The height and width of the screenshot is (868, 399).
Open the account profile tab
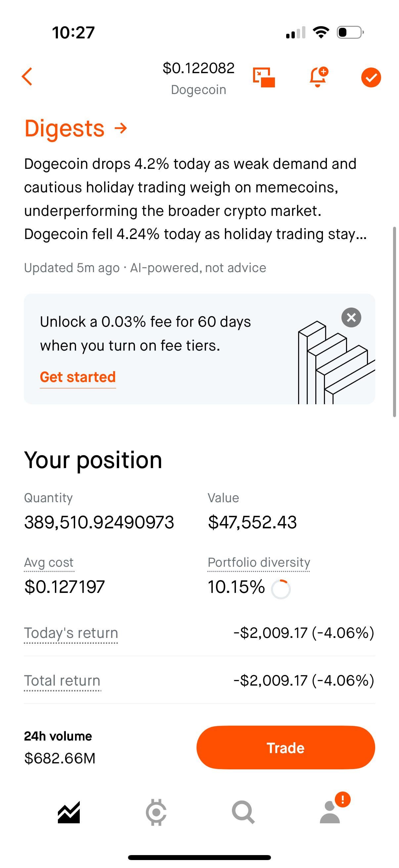pyautogui.click(x=330, y=812)
